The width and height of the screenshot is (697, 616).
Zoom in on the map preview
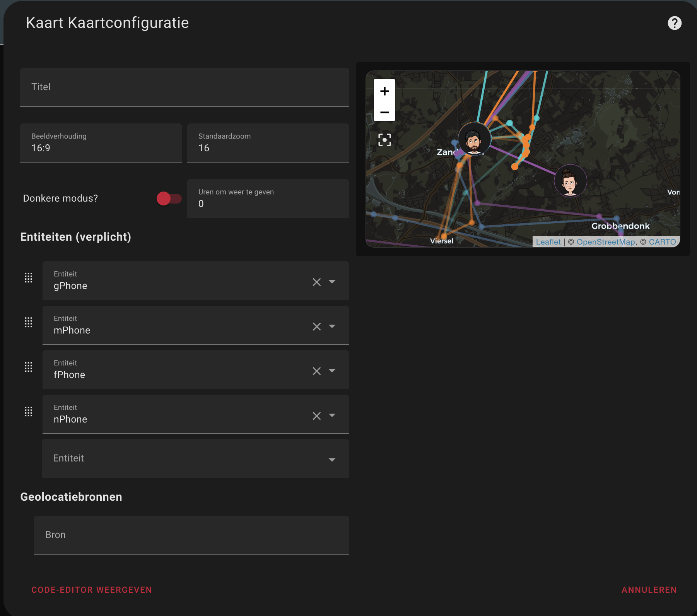(384, 91)
